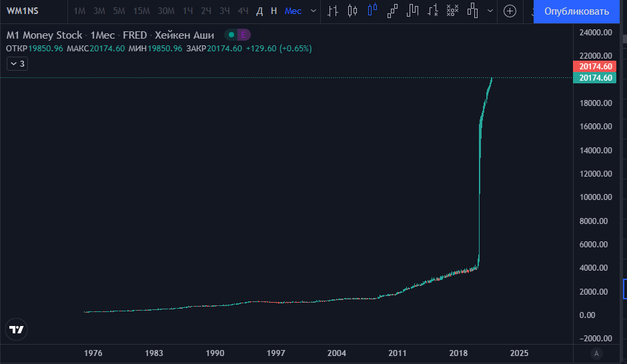The height and width of the screenshot is (364, 627).
Task: Toggle the green market status dot
Action: point(231,35)
